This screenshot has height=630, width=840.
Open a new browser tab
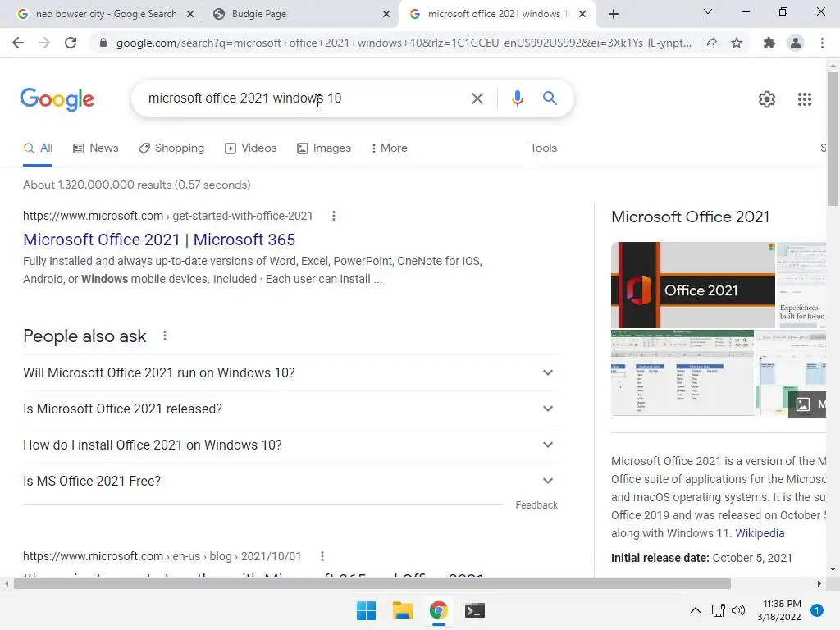pyautogui.click(x=614, y=14)
